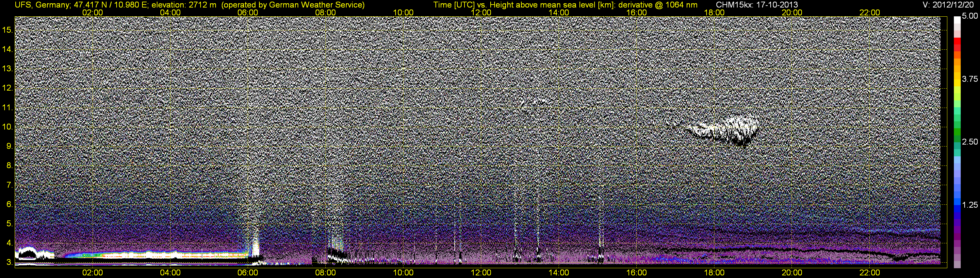This screenshot has width=980, height=278.
Task: Click the '16:00' label on the bottom time axis
Action: coord(636,273)
